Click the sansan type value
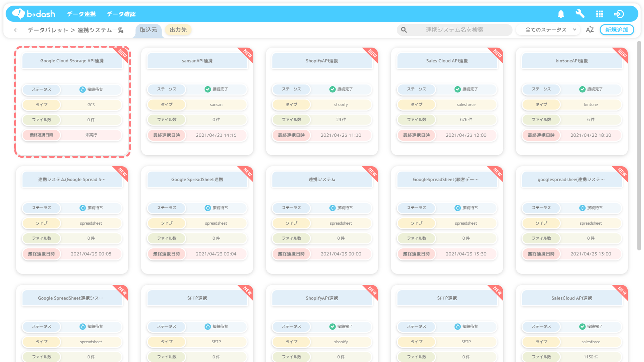 tap(216, 105)
